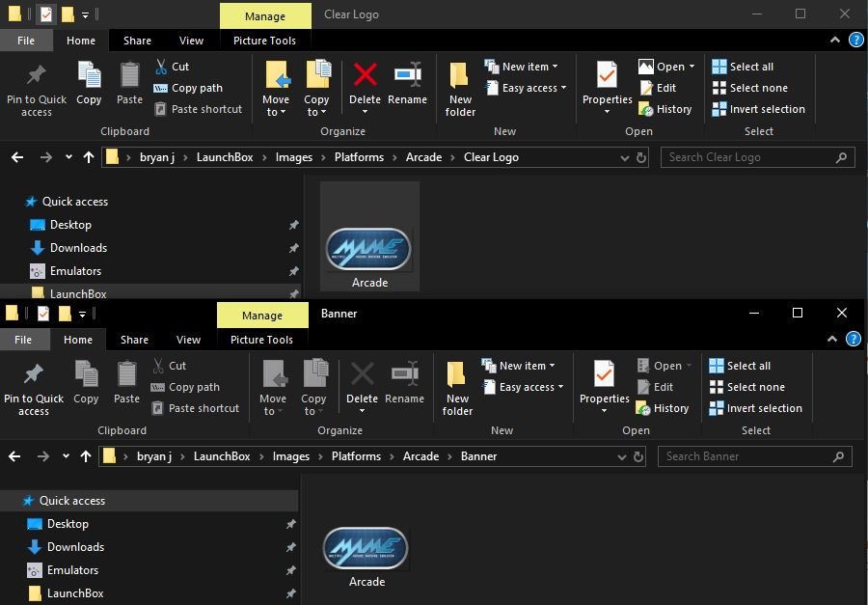Viewport: 868px width, 605px height.
Task: Click Invert selection in Banner window
Action: point(755,408)
